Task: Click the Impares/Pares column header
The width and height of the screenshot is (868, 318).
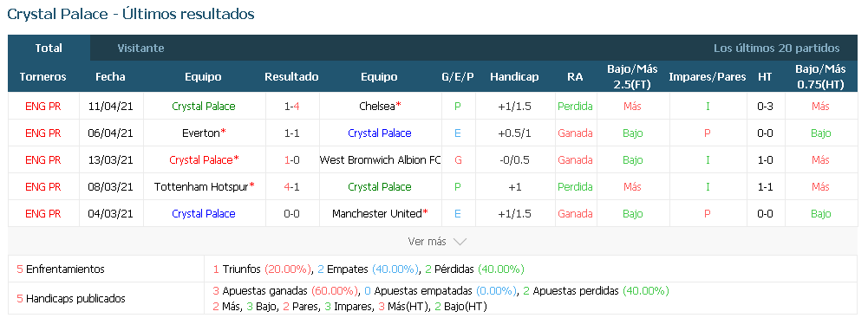Action: coord(708,77)
